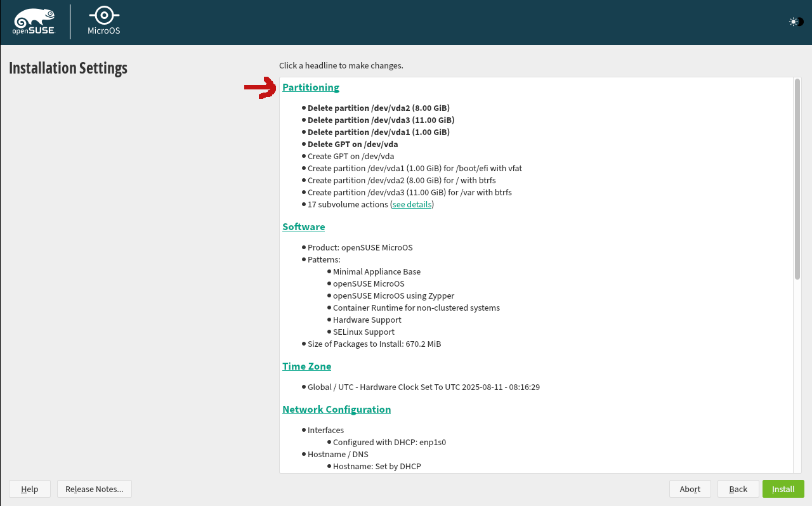This screenshot has width=812, height=506.
Task: Open the Help dialog
Action: (29, 489)
